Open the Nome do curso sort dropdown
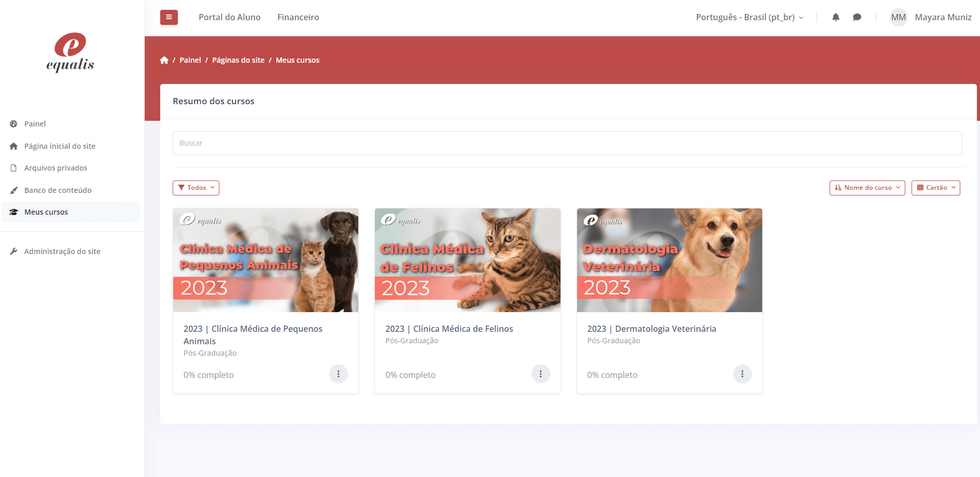This screenshot has height=477, width=980. (x=867, y=188)
